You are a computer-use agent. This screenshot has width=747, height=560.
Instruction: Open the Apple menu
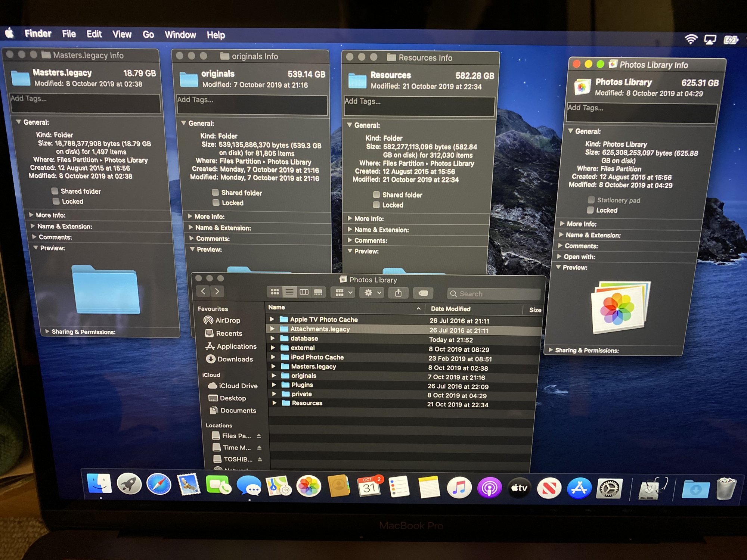tap(10, 33)
